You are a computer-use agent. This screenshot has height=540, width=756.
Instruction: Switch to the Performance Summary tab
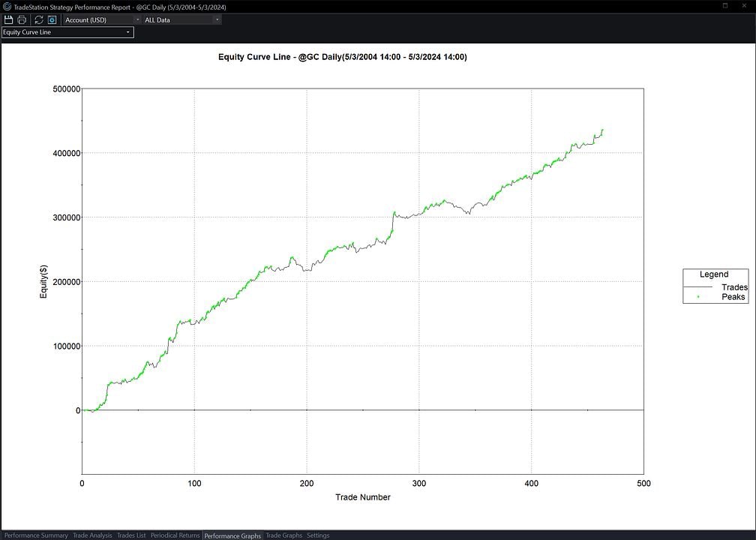click(x=36, y=535)
